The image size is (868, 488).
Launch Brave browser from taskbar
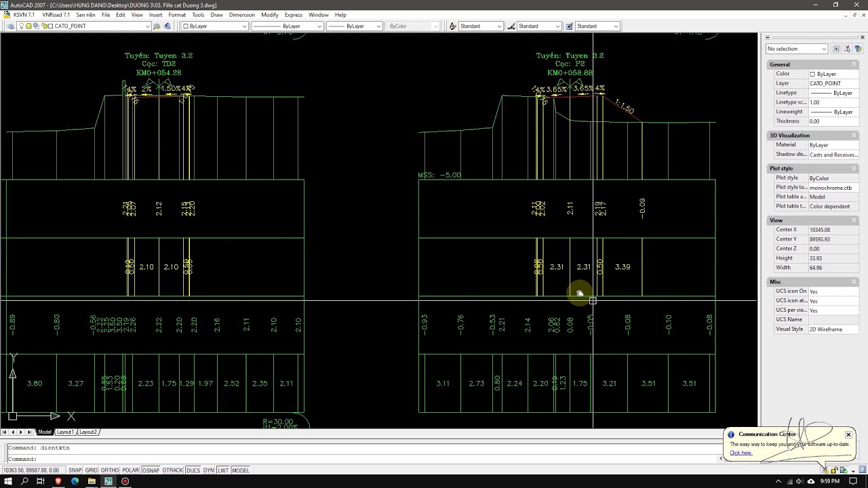58,481
